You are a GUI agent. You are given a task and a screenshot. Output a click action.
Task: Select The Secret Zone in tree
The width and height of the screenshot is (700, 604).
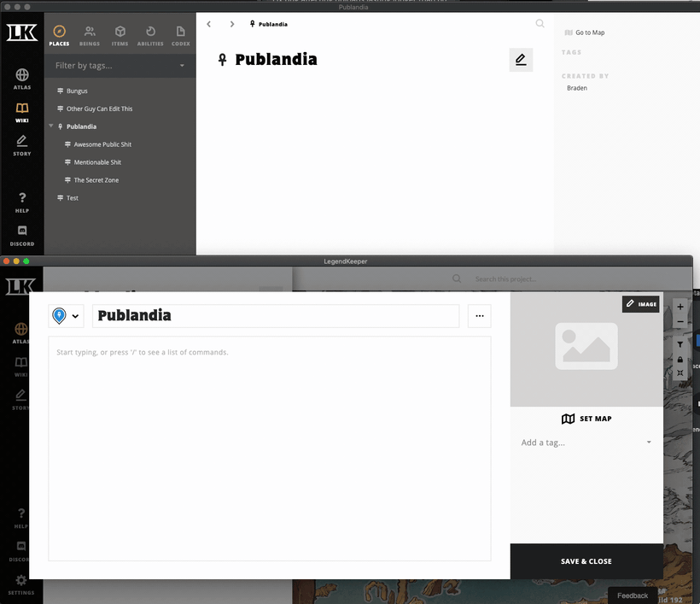click(96, 180)
